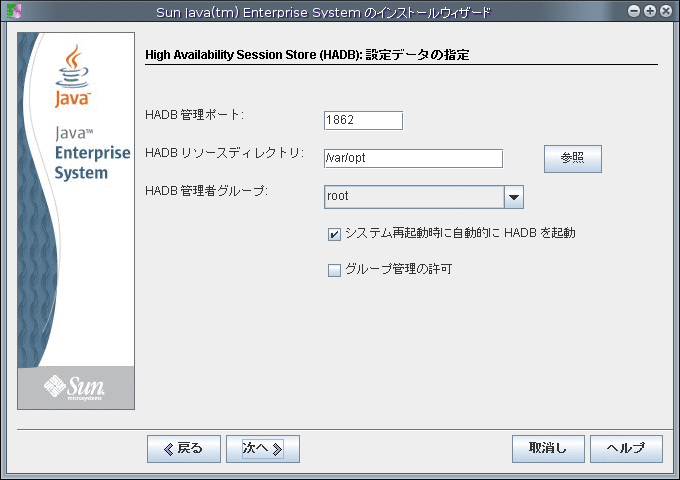Click the 参照 browse button
The height and width of the screenshot is (480, 680).
click(572, 158)
